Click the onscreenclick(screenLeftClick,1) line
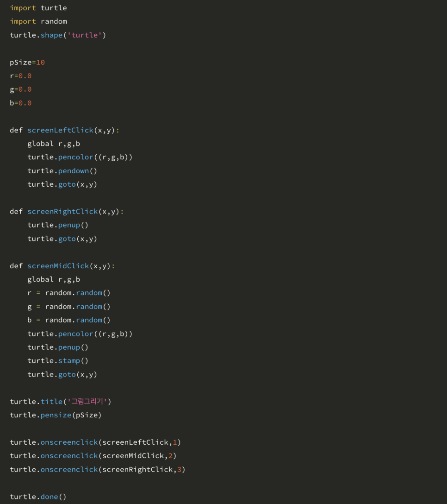 pyautogui.click(x=95, y=442)
